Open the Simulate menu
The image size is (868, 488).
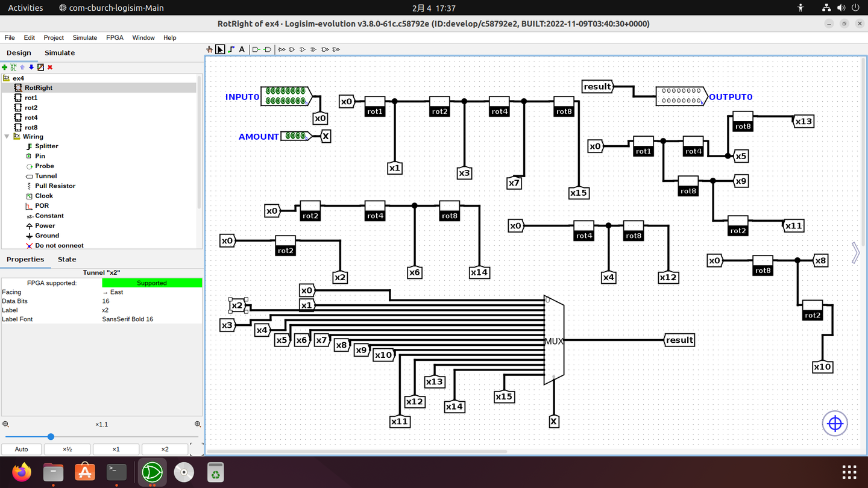84,37
